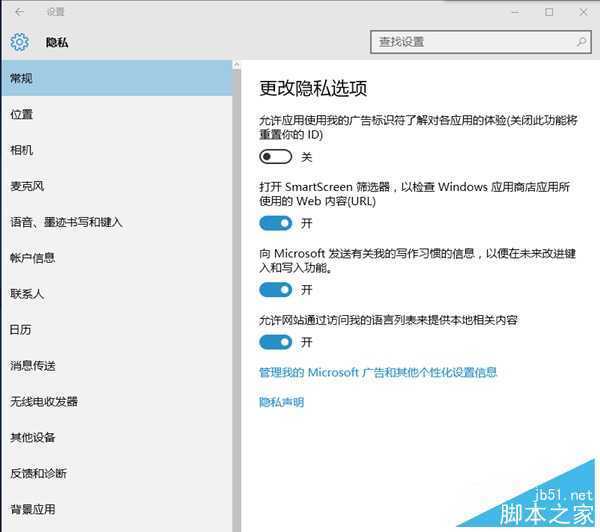Open 管理我的 Microsoft 广告 personalization link
The width and height of the screenshot is (600, 532).
(378, 372)
